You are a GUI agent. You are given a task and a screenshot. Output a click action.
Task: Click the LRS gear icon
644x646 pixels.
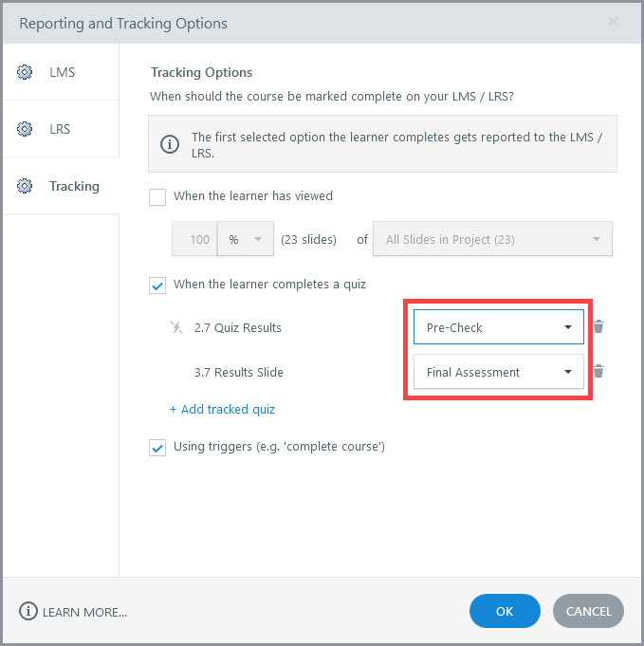26,129
